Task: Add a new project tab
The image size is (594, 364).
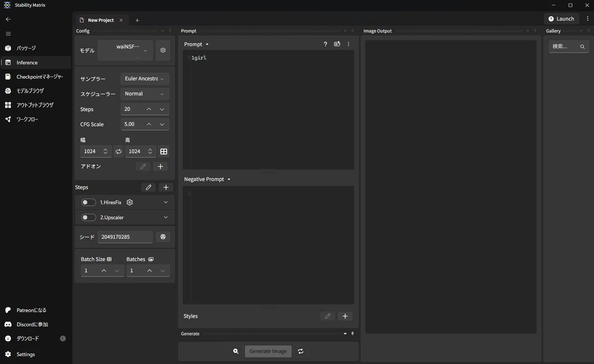Action: point(137,20)
